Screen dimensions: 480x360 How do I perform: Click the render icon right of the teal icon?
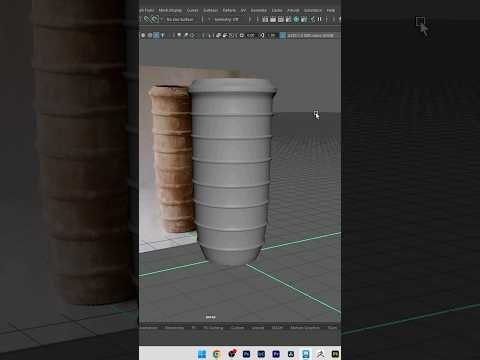click(x=304, y=20)
